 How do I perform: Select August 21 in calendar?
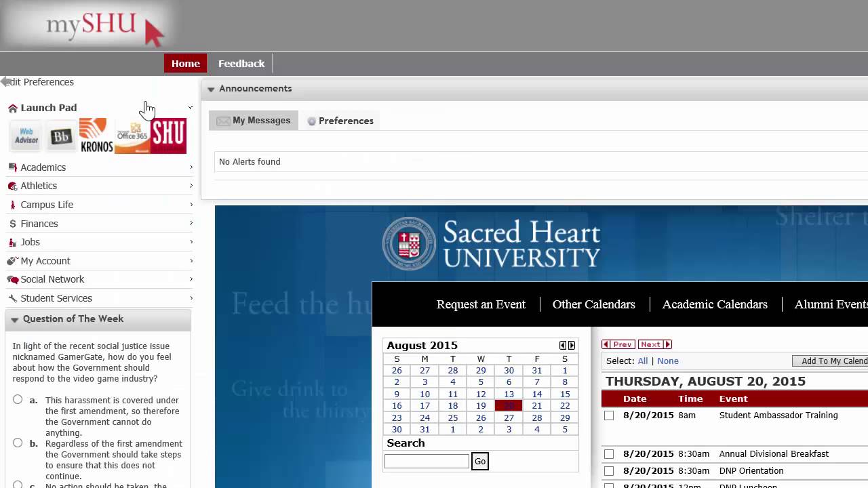coord(536,406)
